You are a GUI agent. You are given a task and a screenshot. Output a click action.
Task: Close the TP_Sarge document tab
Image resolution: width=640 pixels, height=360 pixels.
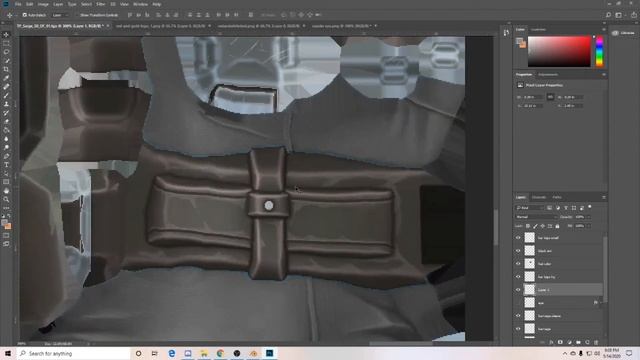108,26
